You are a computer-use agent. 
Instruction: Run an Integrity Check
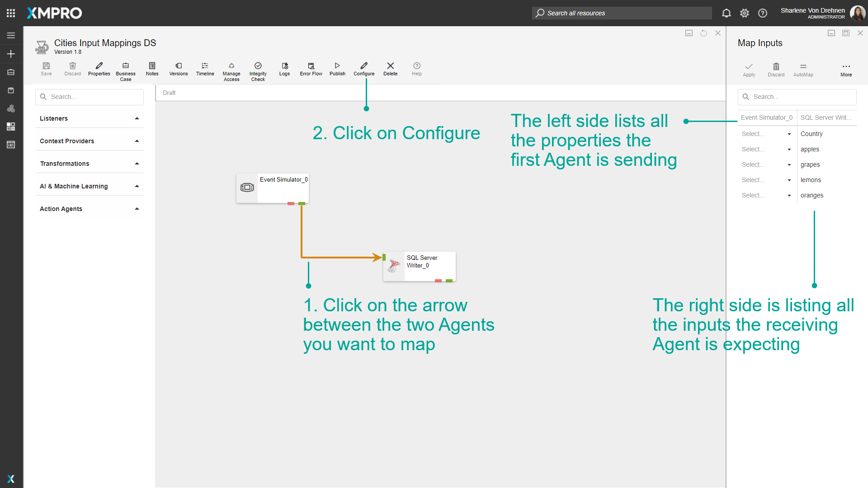(258, 69)
